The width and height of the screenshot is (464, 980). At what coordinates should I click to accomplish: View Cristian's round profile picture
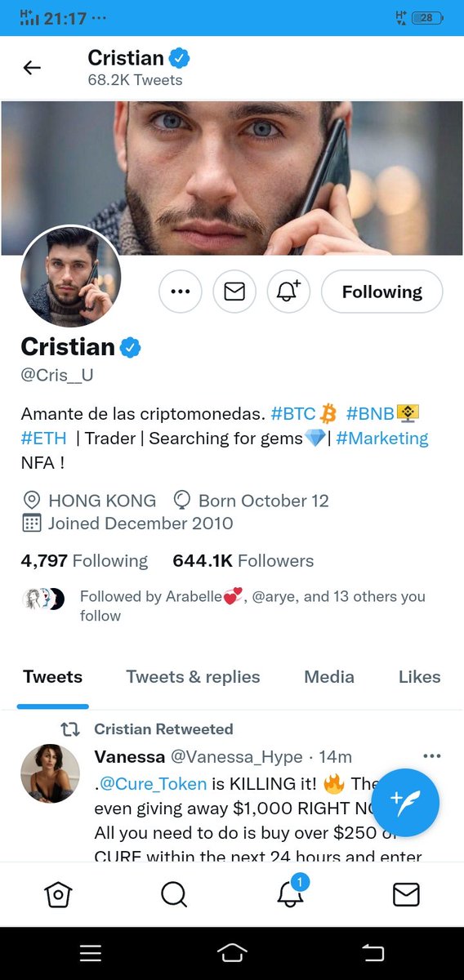click(x=71, y=277)
